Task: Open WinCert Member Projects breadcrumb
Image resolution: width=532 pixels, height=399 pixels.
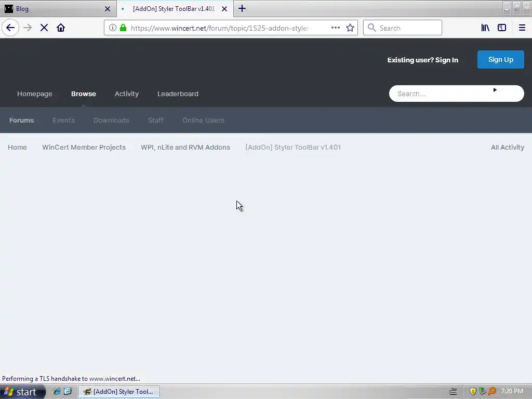Action: click(84, 148)
